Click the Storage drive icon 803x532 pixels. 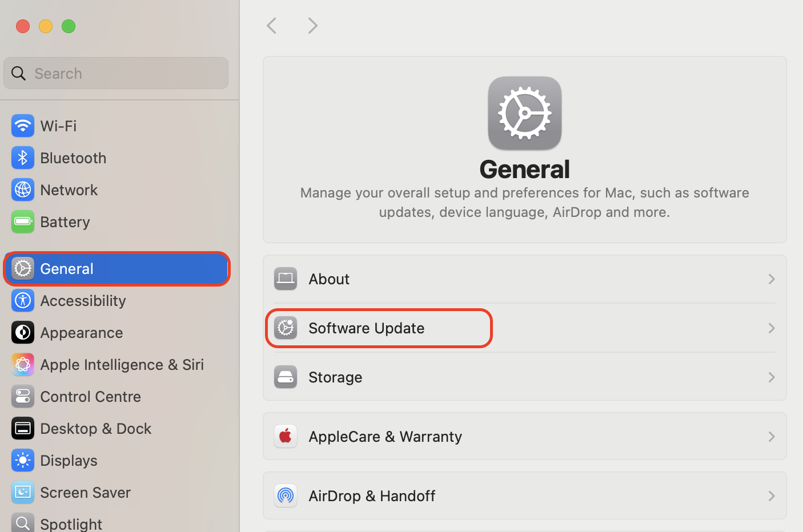coord(286,377)
